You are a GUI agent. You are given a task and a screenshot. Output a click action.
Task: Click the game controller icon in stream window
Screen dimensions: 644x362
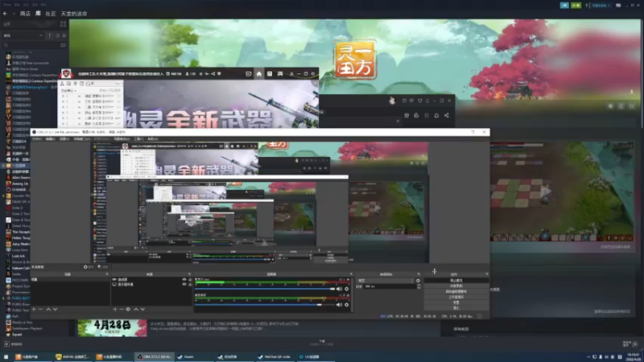(280, 74)
